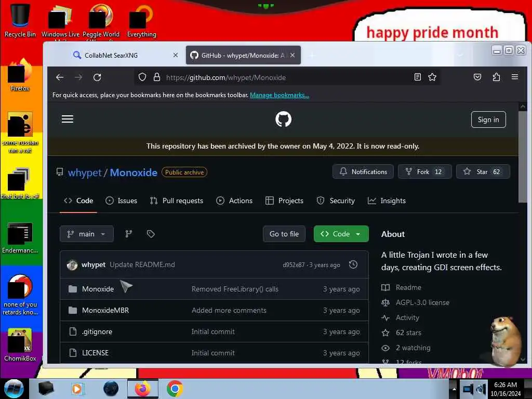View tags via the tag icon
532x399 pixels.
151,234
